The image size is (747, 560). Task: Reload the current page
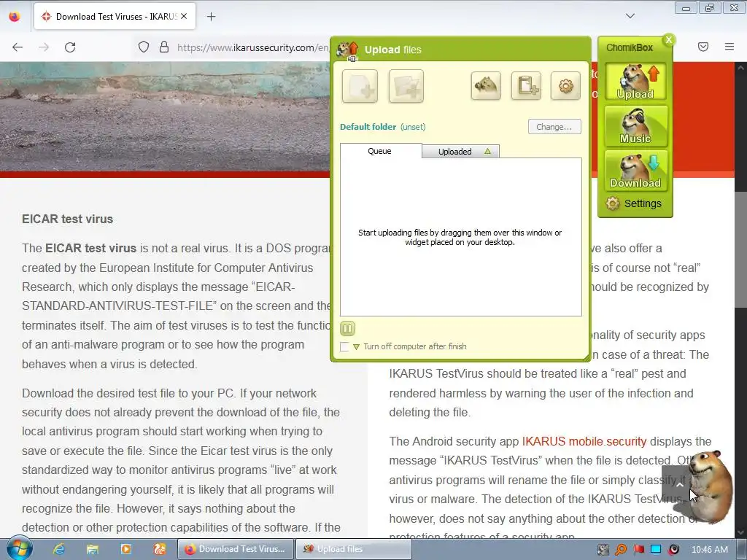point(70,47)
